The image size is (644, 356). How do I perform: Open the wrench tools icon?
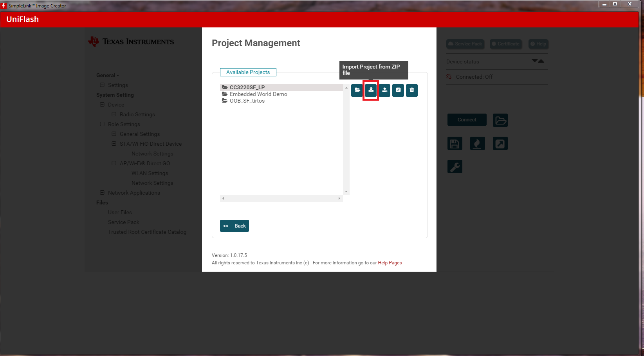click(x=455, y=166)
